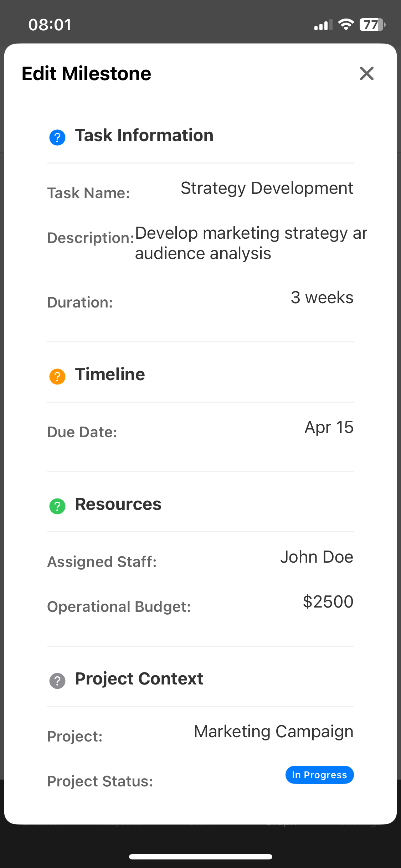Tap the cellular signal bars icon

coord(323,25)
